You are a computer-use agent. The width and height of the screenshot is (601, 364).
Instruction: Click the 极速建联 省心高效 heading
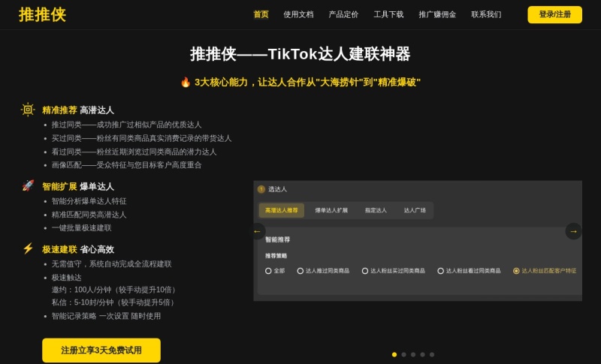[78, 250]
